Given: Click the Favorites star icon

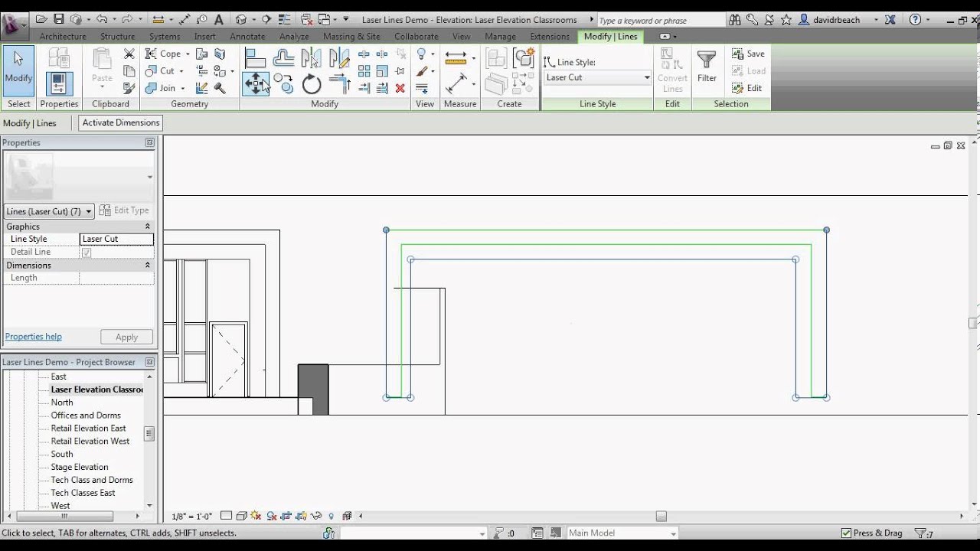Looking at the screenshot, I should coord(786,20).
